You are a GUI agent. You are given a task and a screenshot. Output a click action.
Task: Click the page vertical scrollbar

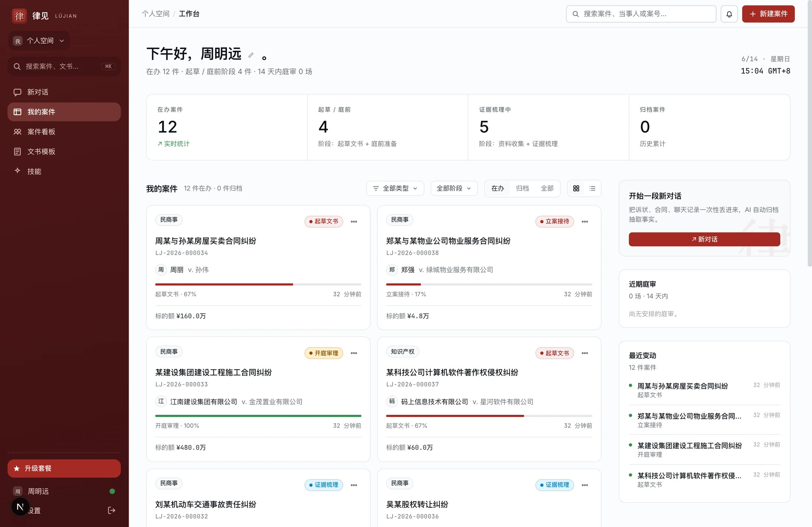[809, 133]
